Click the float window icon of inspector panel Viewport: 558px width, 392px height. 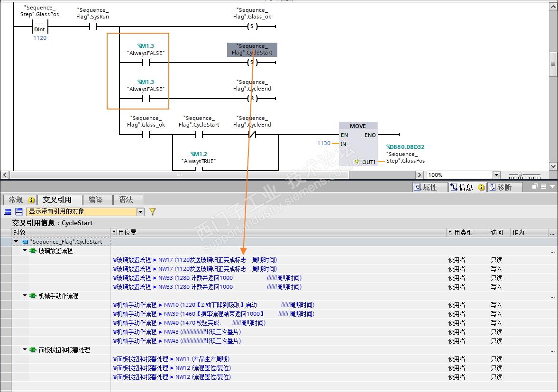tap(535, 186)
